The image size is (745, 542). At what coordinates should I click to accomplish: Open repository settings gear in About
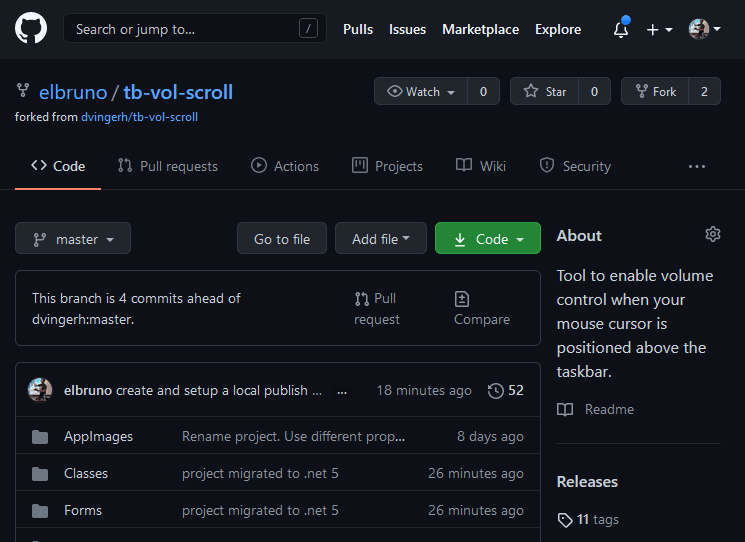tap(712, 234)
